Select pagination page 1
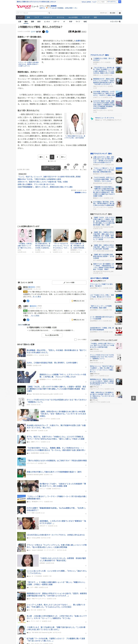The height and width of the screenshot is (644, 138). 47,157
